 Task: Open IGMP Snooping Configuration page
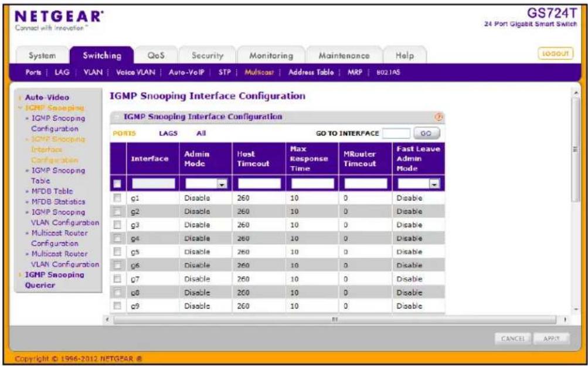click(58, 124)
